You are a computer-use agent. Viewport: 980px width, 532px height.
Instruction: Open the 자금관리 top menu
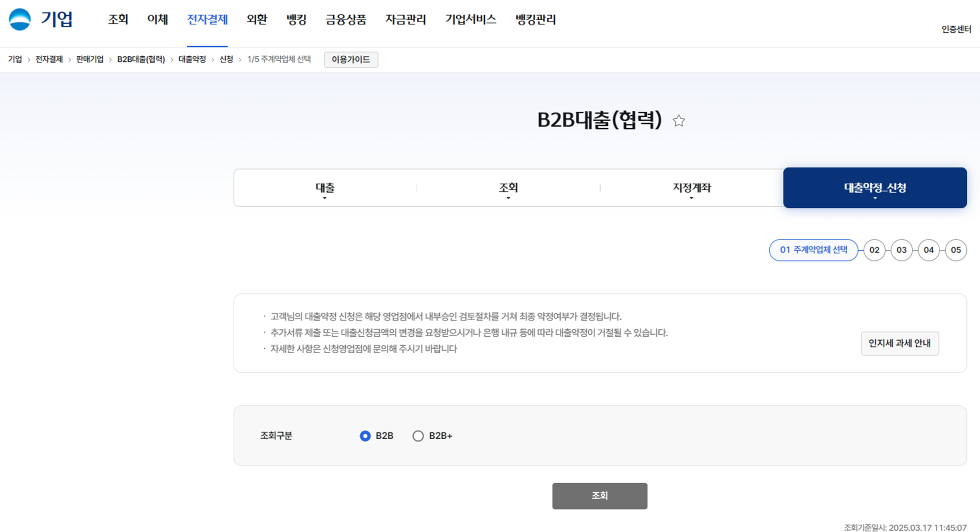405,19
